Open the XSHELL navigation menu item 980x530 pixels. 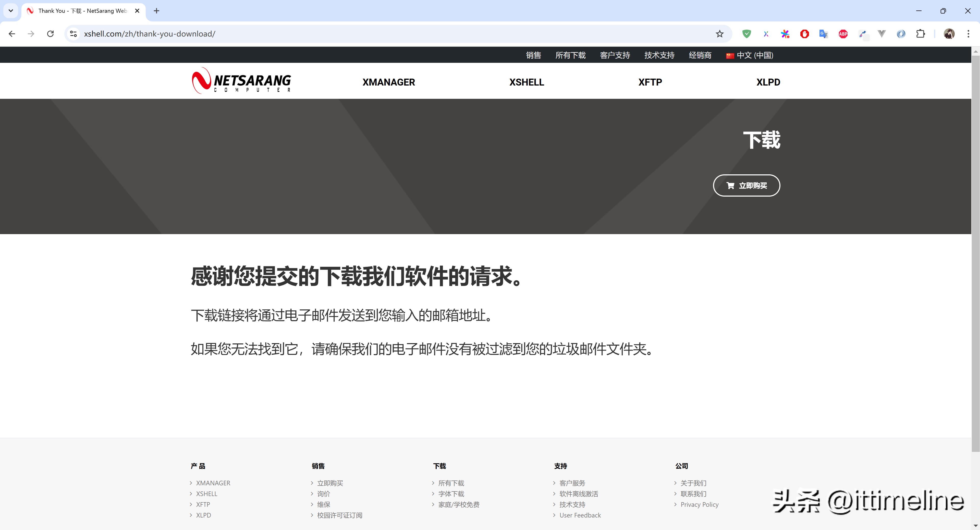(526, 82)
